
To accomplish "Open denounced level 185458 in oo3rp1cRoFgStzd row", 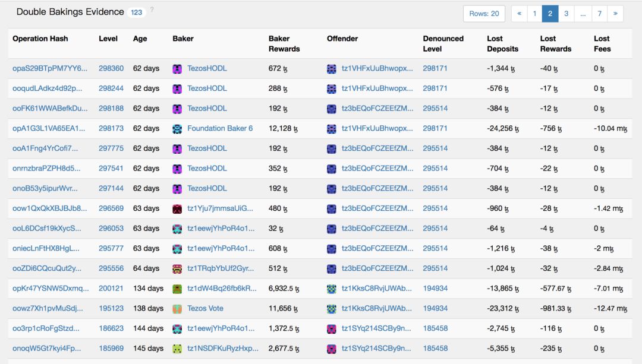I will click(x=435, y=328).
